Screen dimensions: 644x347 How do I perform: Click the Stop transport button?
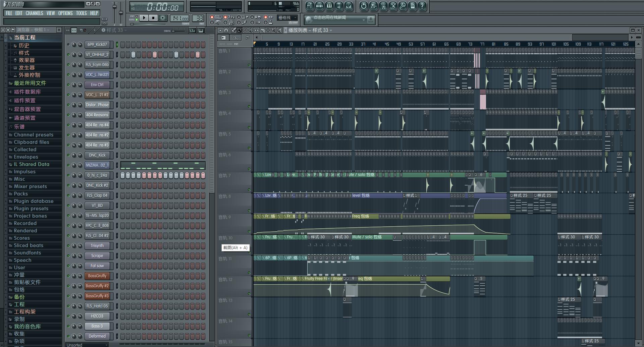[153, 18]
